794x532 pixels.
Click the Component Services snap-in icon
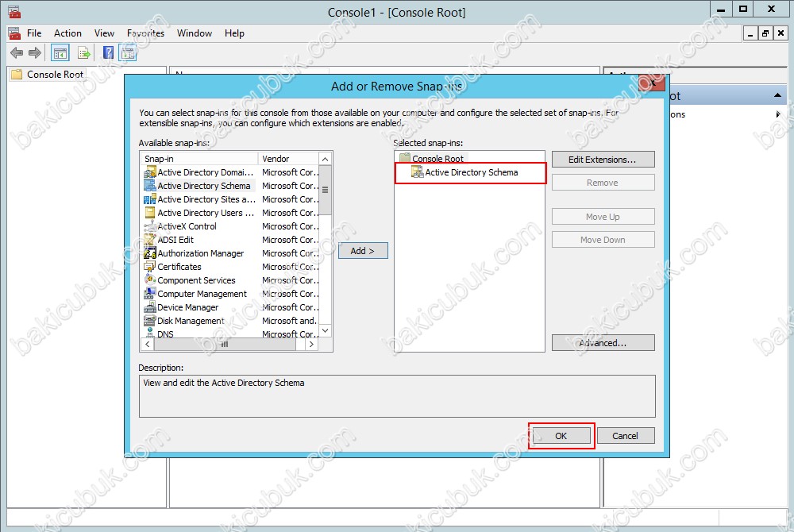coord(149,280)
